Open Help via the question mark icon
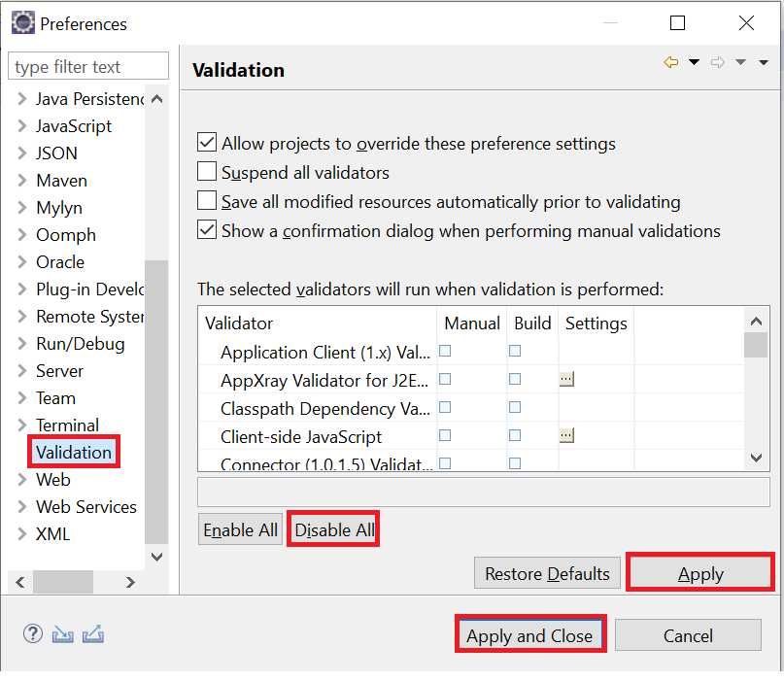784x681 pixels. click(32, 633)
